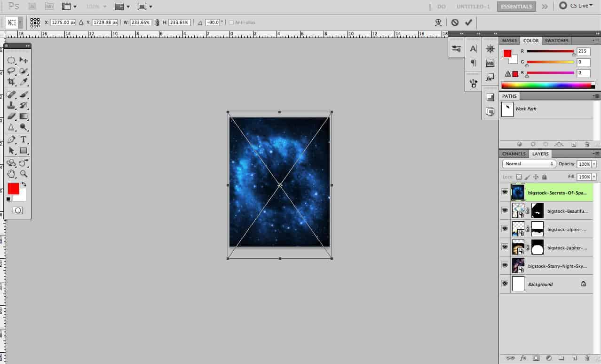Select the Brush tool
601x364 pixels.
(x=24, y=94)
